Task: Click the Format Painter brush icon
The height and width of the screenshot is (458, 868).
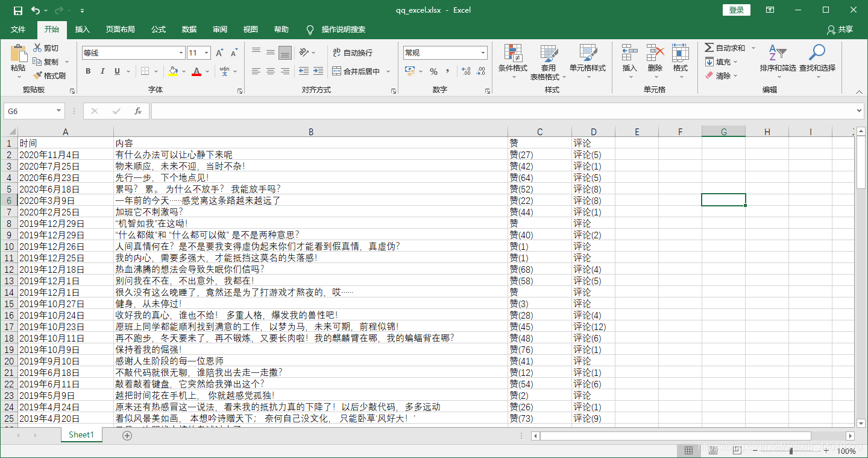Action: [37, 76]
